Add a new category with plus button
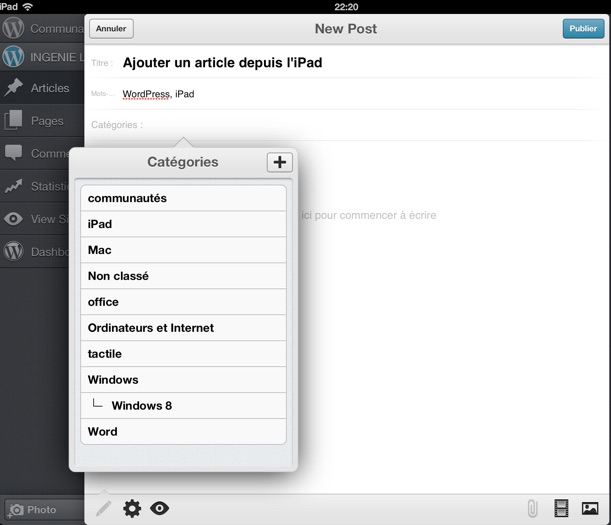611x525 pixels. point(279,162)
